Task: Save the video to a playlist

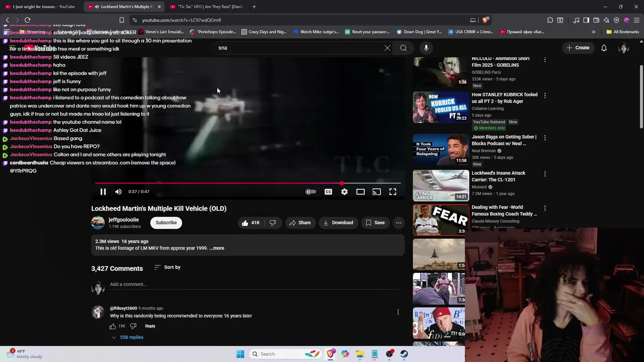Action: [x=375, y=223]
